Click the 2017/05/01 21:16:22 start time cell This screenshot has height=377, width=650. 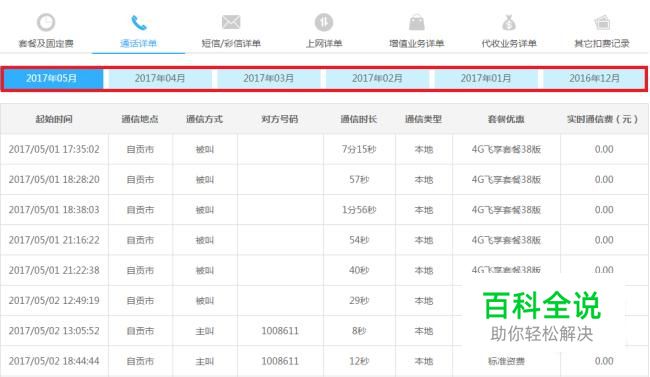[54, 240]
